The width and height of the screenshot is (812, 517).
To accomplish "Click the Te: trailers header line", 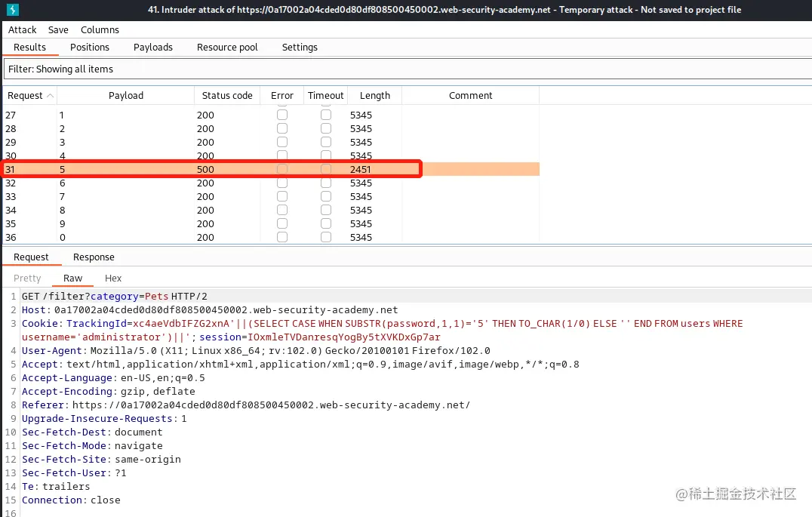I will pyautogui.click(x=56, y=487).
